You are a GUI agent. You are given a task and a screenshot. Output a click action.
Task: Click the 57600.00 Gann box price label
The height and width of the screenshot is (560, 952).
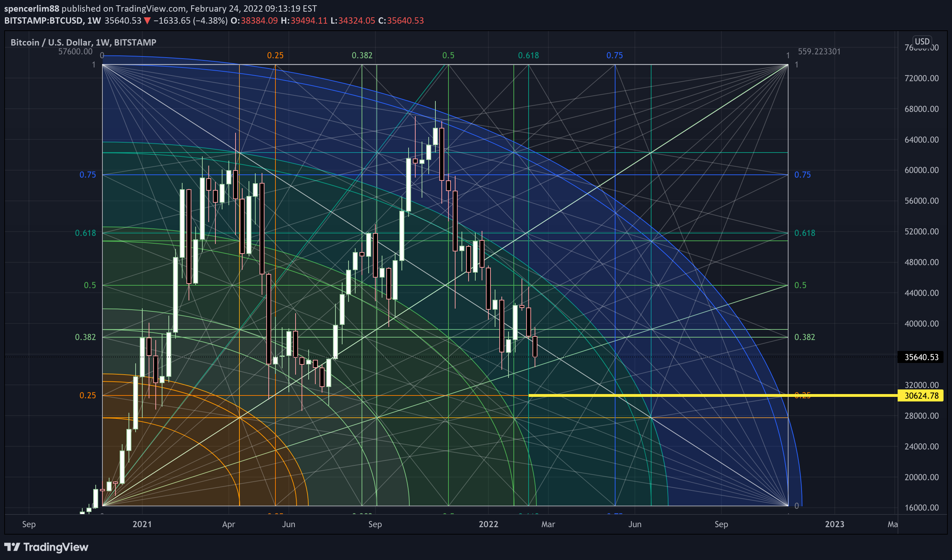pyautogui.click(x=75, y=52)
